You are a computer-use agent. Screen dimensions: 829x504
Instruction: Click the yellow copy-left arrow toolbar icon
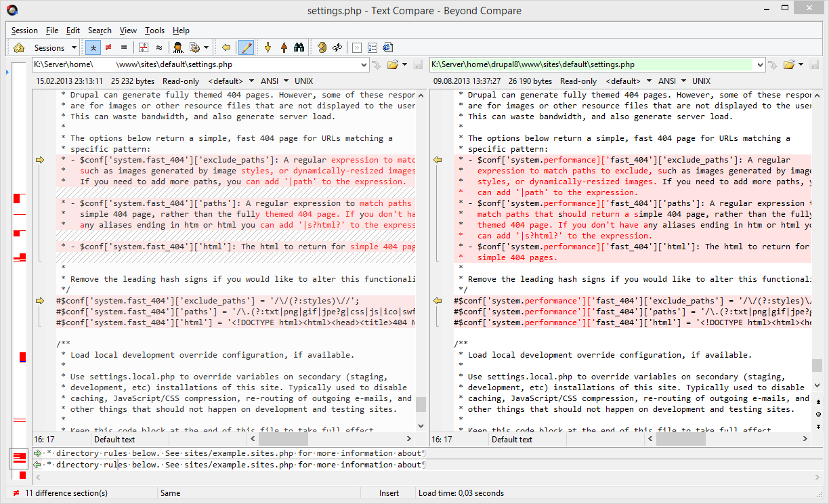click(x=226, y=47)
